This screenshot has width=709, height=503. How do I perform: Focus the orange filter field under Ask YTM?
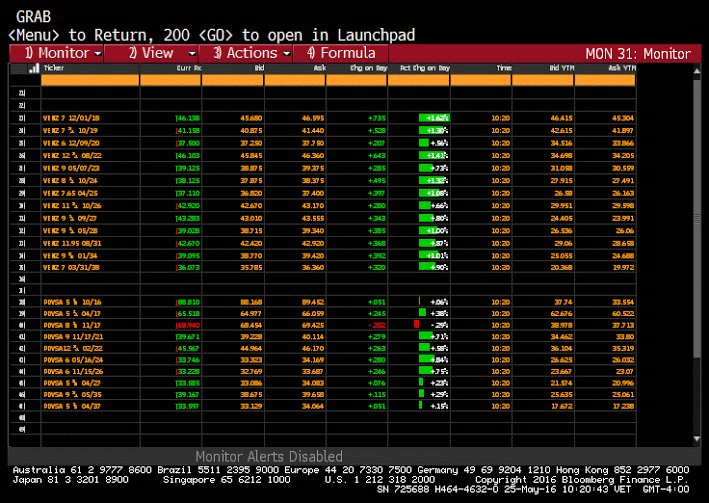click(605, 80)
